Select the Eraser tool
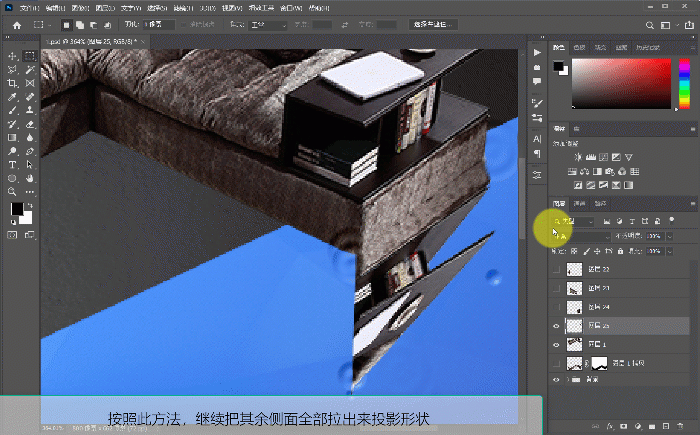This screenshot has width=700, height=435. click(x=29, y=124)
